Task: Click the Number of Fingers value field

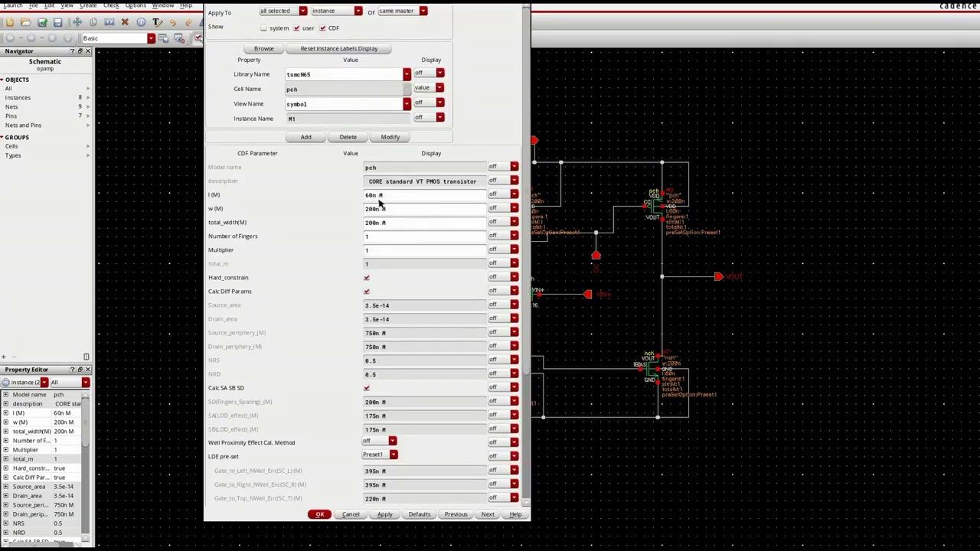Action: point(424,236)
